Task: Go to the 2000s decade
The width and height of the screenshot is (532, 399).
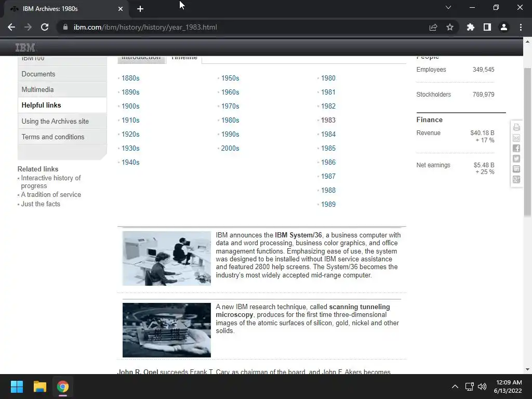Action: tap(230, 148)
